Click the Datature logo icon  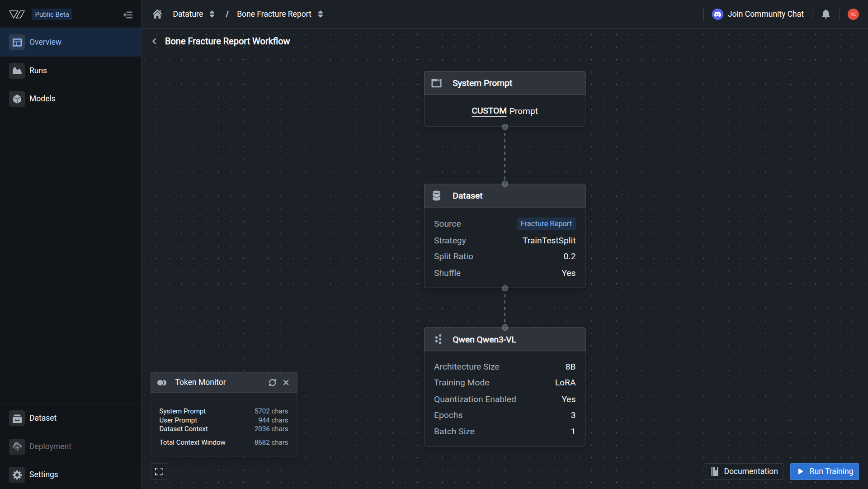[x=17, y=14]
